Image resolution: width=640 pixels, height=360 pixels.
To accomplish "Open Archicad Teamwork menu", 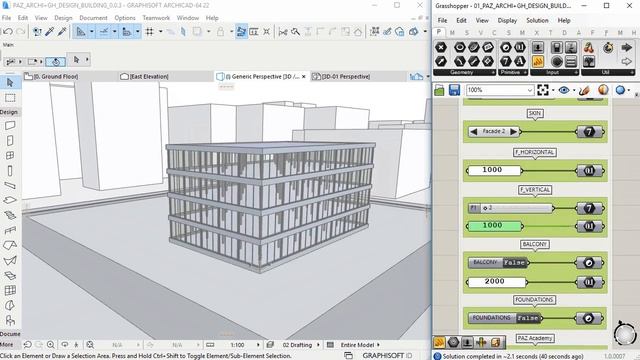I will coord(156,18).
